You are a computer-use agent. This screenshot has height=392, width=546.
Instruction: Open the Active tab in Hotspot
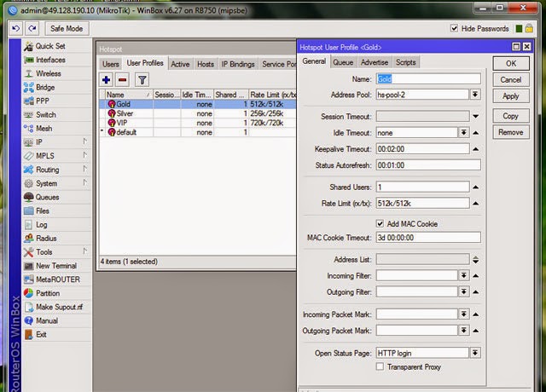(180, 64)
